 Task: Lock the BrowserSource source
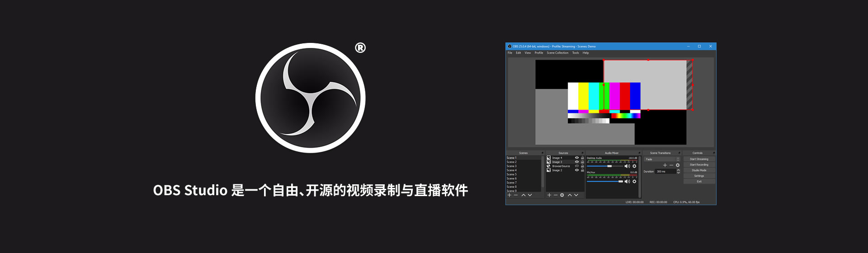click(x=582, y=166)
